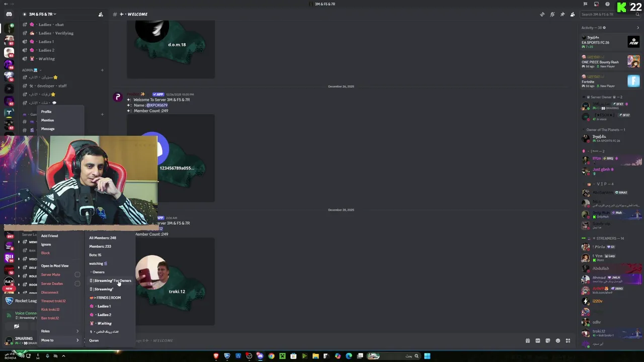This screenshot has height=362, width=644.
Task: Click the Windows Start button
Action: [x=427, y=356]
